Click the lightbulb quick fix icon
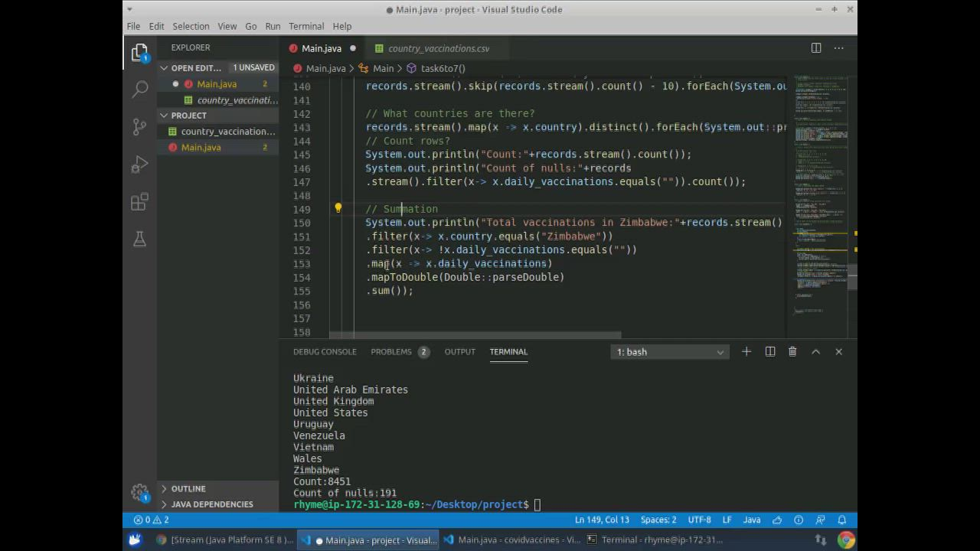The image size is (980, 551). (338, 208)
